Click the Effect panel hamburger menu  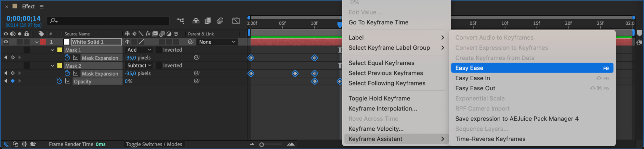[42, 6]
